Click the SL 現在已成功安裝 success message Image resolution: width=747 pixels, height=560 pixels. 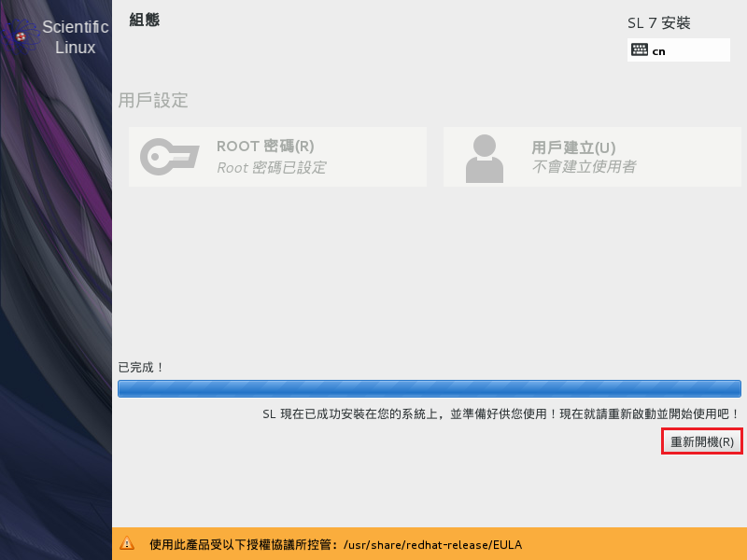coord(500,413)
